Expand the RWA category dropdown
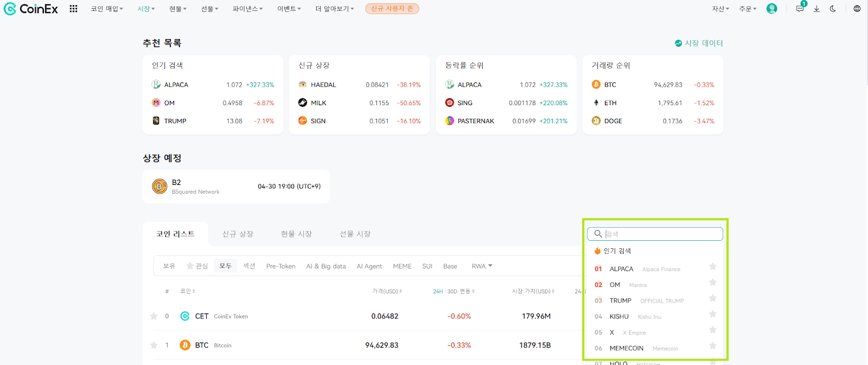 tap(482, 266)
